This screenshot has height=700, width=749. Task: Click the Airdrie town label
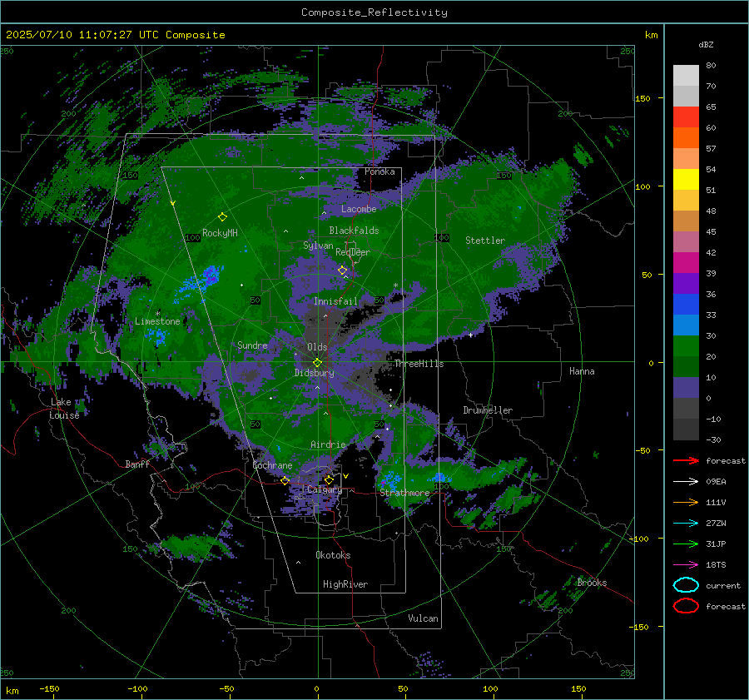[328, 444]
